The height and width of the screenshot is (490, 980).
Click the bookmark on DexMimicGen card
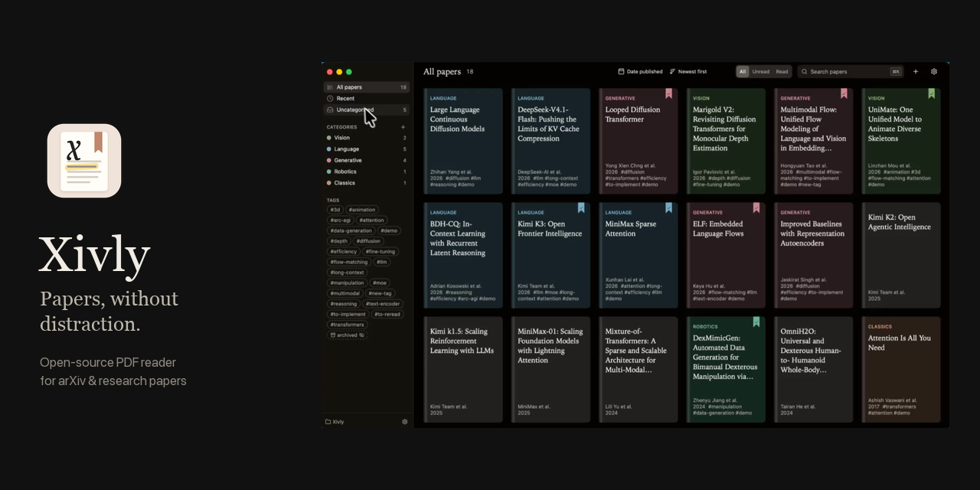(x=756, y=322)
